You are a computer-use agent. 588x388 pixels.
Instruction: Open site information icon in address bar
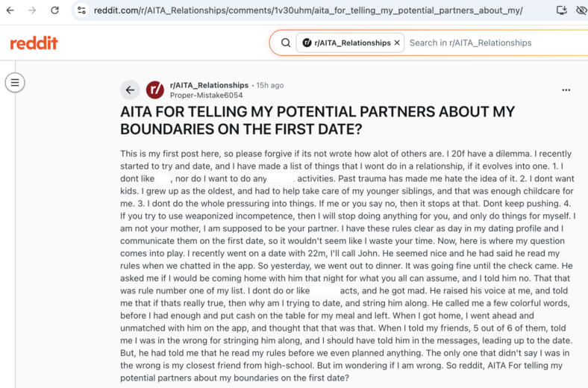pyautogui.click(x=81, y=10)
